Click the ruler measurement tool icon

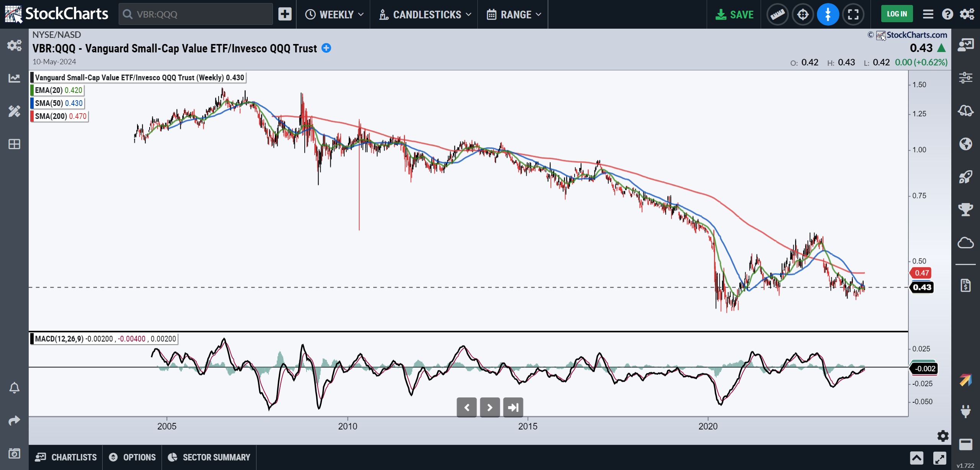pos(777,15)
